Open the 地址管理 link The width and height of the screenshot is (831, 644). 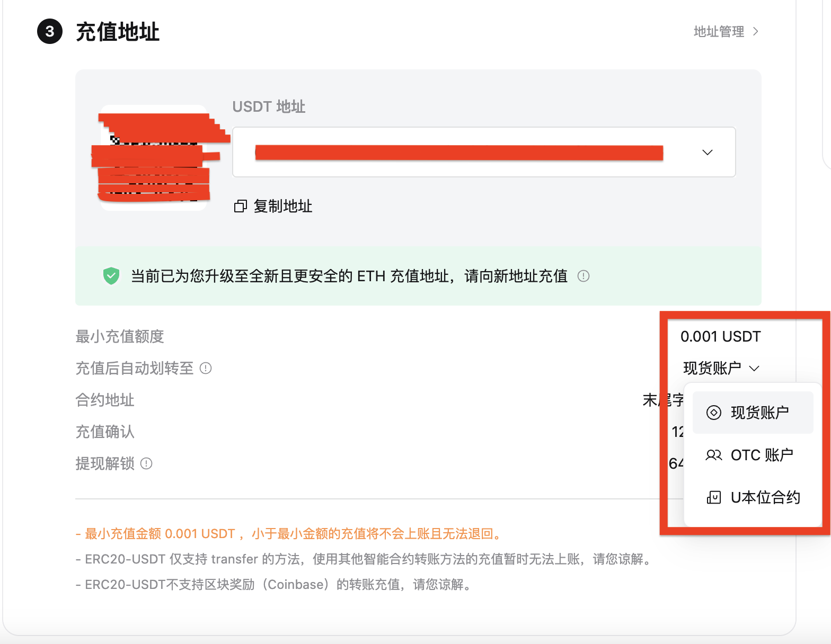pyautogui.click(x=719, y=32)
